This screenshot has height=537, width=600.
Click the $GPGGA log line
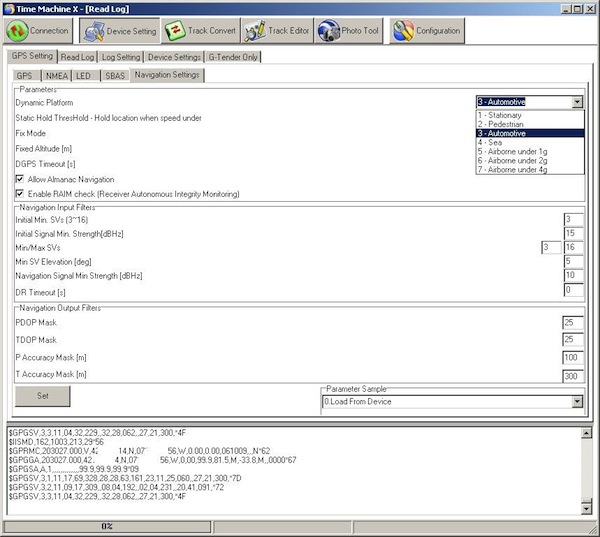tap(152, 460)
